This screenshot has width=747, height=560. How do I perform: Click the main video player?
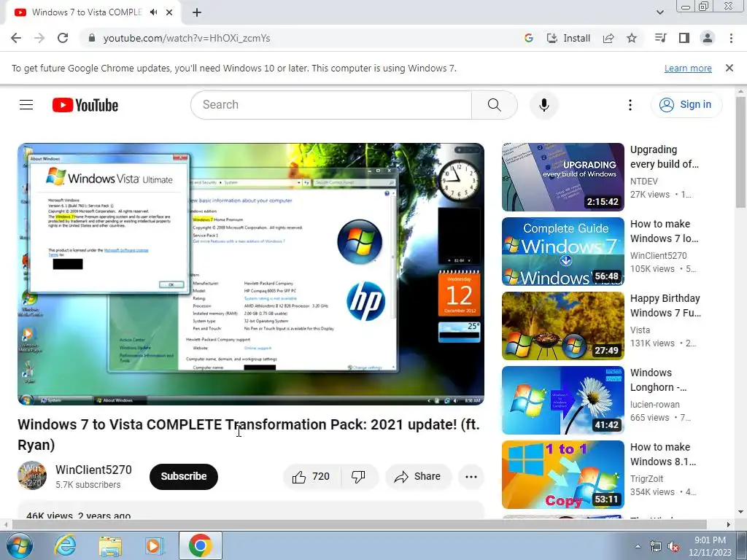251,274
